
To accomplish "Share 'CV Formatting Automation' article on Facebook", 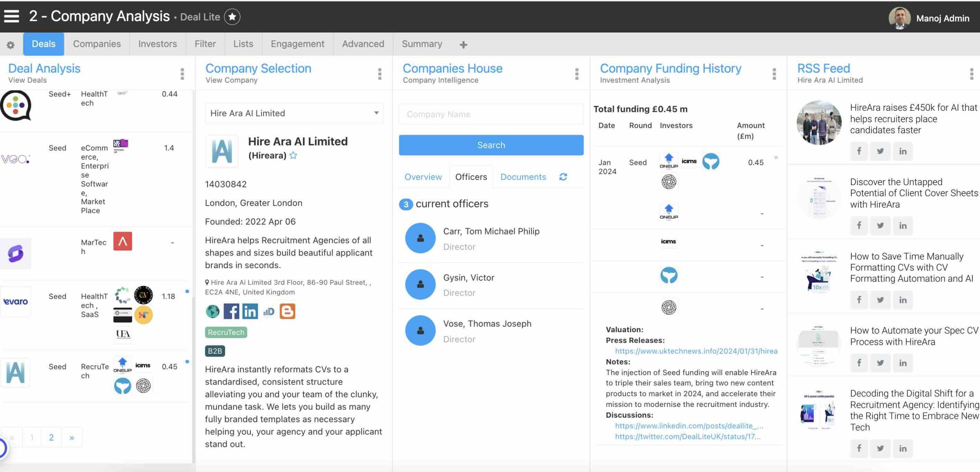I will point(859,300).
